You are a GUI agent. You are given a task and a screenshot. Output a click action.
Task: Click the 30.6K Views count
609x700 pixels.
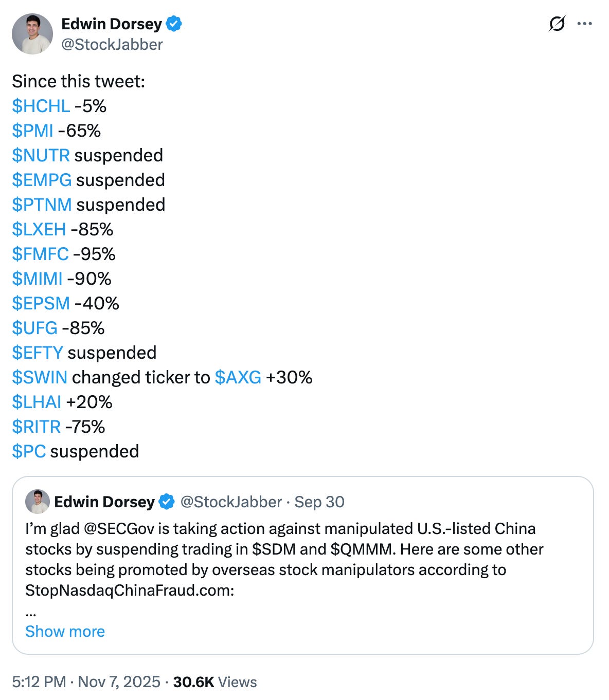point(215,682)
